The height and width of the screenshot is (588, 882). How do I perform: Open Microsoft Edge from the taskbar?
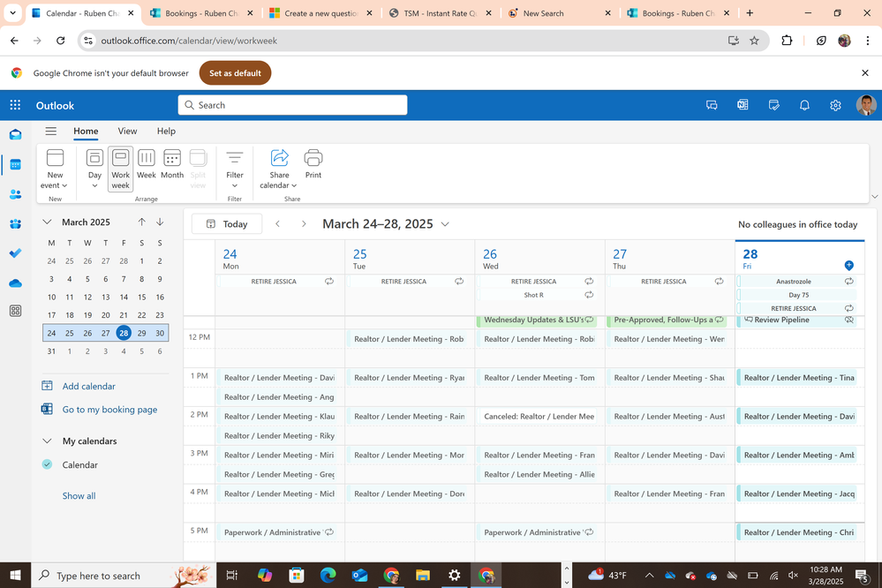click(328, 575)
